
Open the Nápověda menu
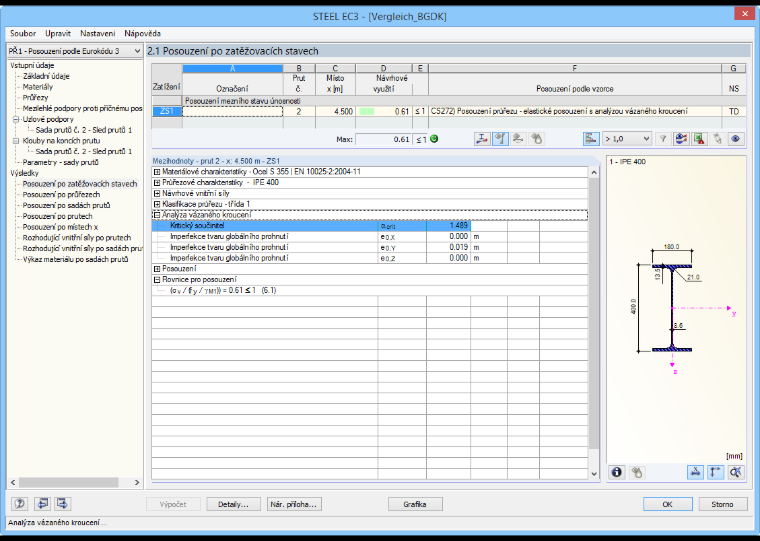[142, 33]
